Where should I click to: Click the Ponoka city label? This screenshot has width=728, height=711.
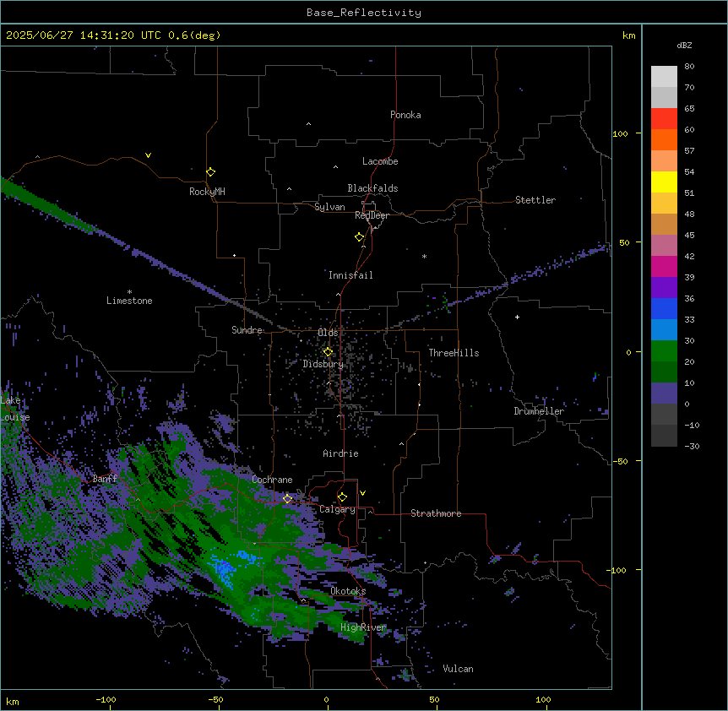(405, 115)
